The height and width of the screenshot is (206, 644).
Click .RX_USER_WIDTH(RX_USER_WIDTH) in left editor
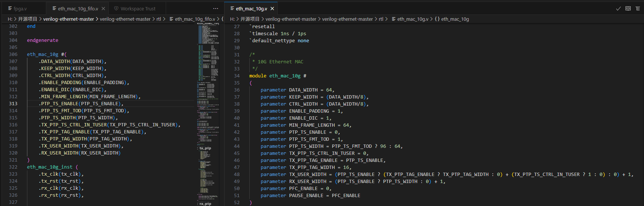click(80, 153)
